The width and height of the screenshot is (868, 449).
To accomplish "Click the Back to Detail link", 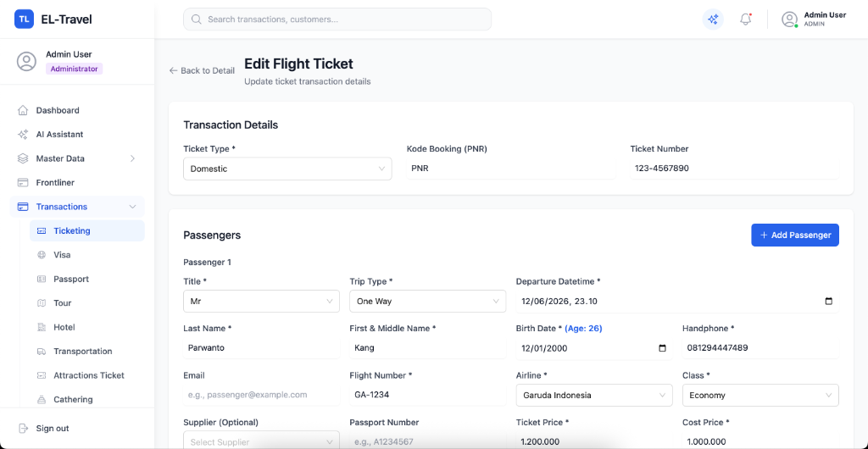I will tap(202, 71).
